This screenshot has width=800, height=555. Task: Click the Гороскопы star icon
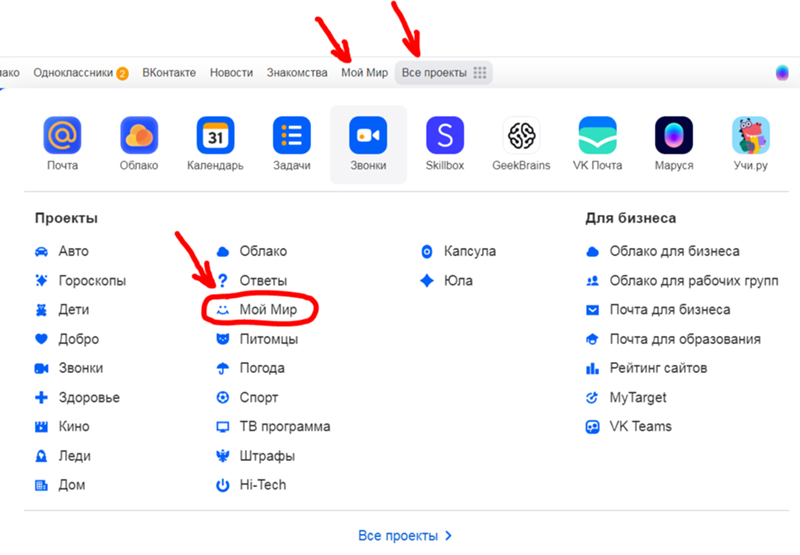point(41,281)
